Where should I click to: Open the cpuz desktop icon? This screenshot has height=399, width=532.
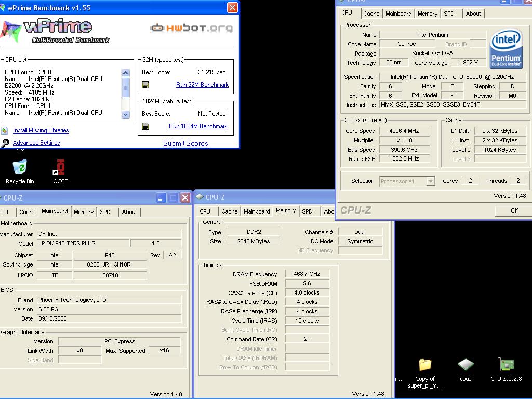click(465, 370)
